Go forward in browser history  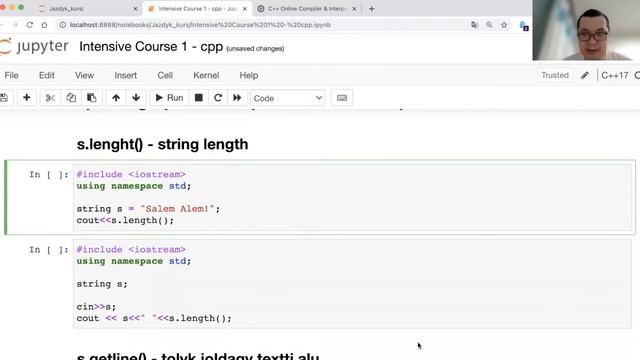point(15,25)
